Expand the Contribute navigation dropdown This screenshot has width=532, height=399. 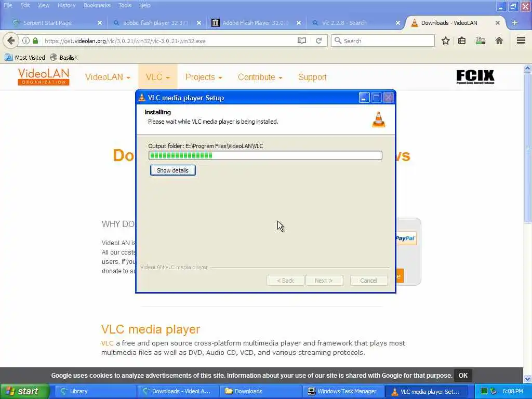coord(260,77)
